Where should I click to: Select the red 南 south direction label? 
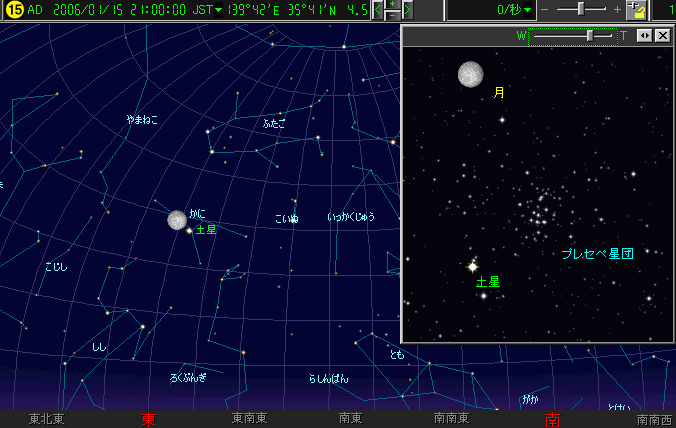pyautogui.click(x=551, y=419)
